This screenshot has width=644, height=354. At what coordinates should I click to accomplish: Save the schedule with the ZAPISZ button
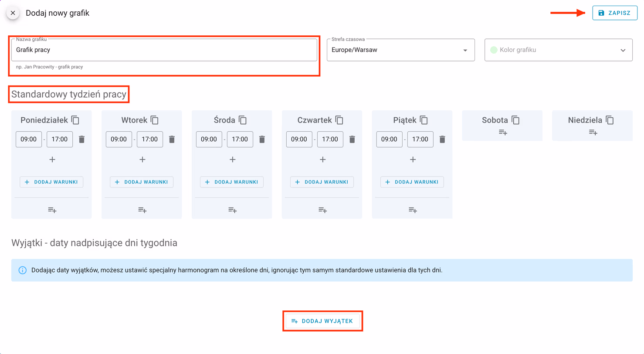[615, 13]
